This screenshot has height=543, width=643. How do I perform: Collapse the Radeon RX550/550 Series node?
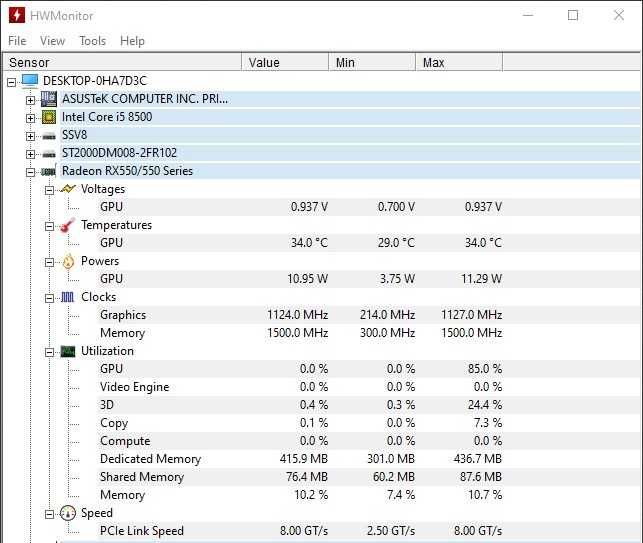30,172
